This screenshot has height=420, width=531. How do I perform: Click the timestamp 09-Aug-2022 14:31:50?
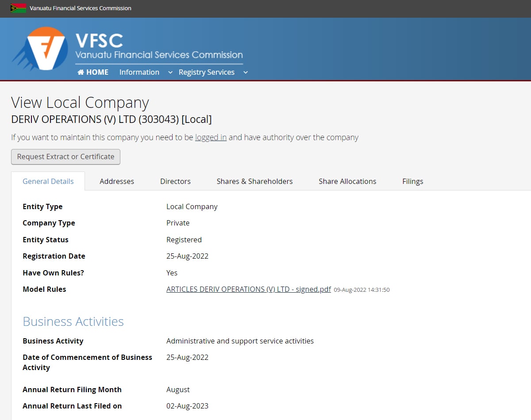coord(362,290)
